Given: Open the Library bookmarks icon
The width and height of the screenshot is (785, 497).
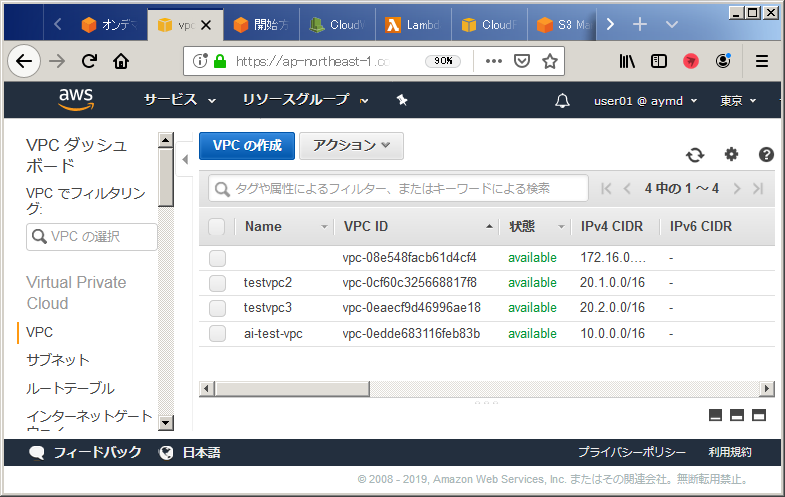Looking at the screenshot, I should [627, 61].
